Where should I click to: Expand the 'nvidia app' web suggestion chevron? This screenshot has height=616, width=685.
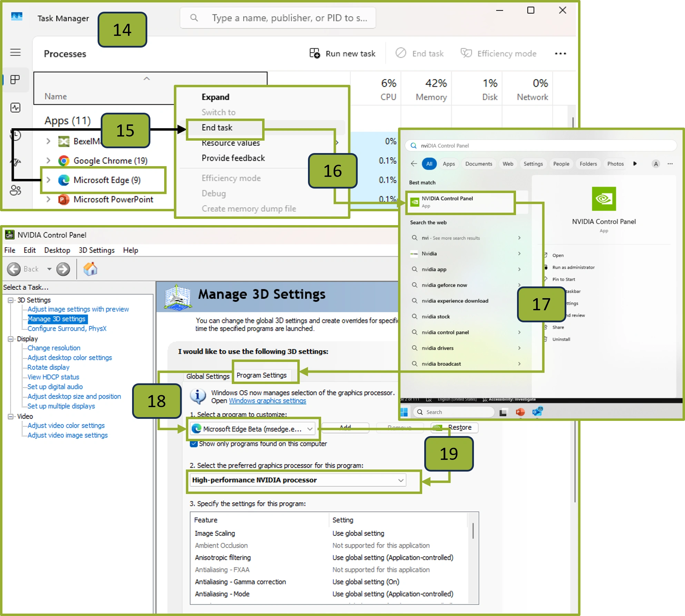coord(519,269)
